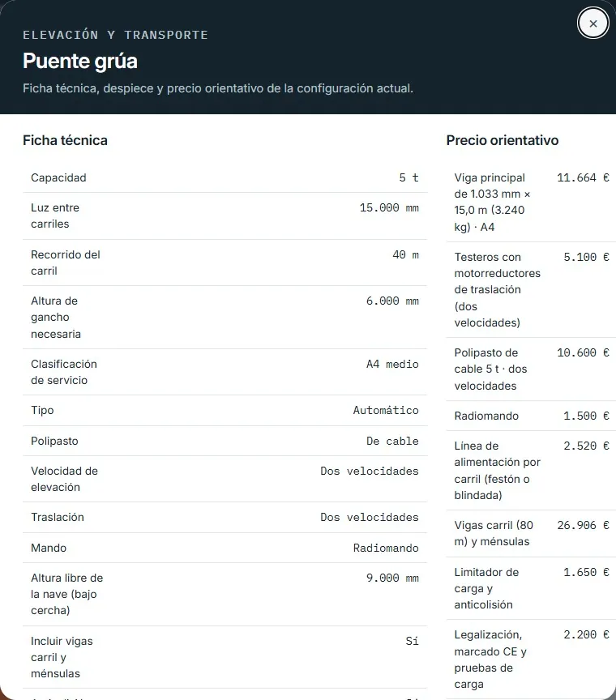
Task: Click 'Polipasto de cable 5 t' price item
Action: (x=490, y=369)
